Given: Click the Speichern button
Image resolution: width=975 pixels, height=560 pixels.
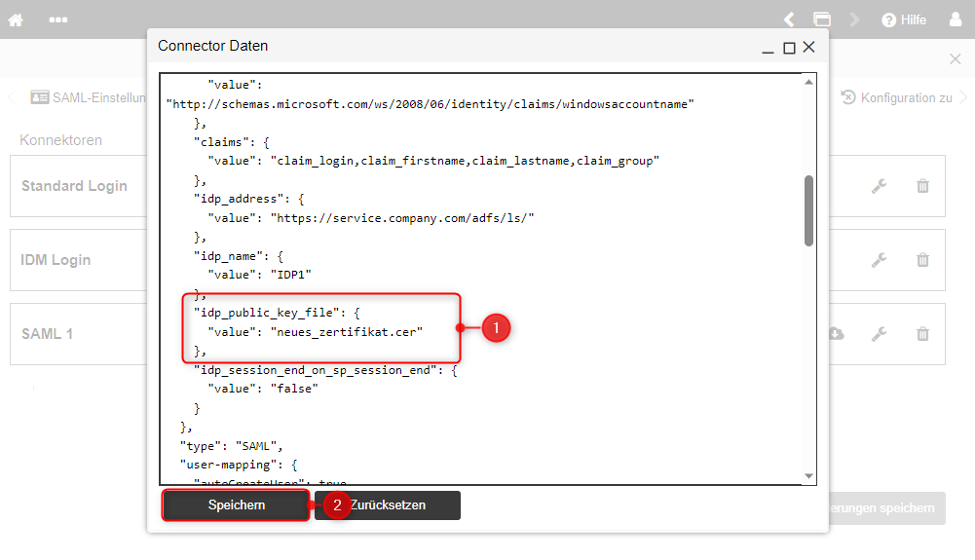Looking at the screenshot, I should point(236,505).
